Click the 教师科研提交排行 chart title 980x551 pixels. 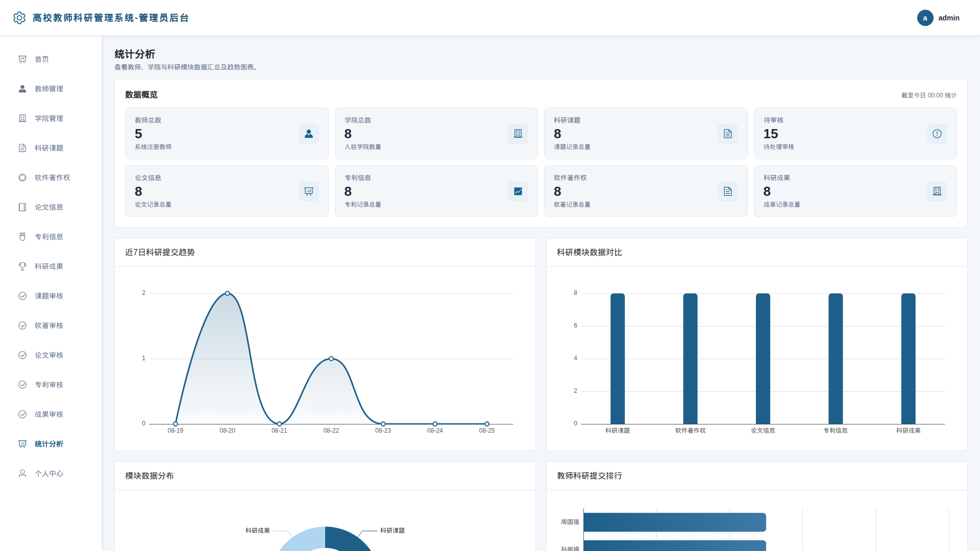coord(590,475)
